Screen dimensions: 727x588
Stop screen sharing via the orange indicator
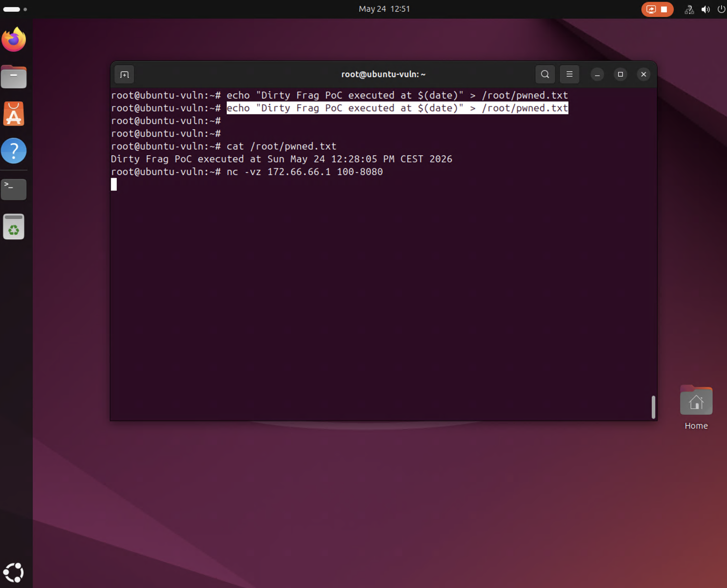[657, 9]
